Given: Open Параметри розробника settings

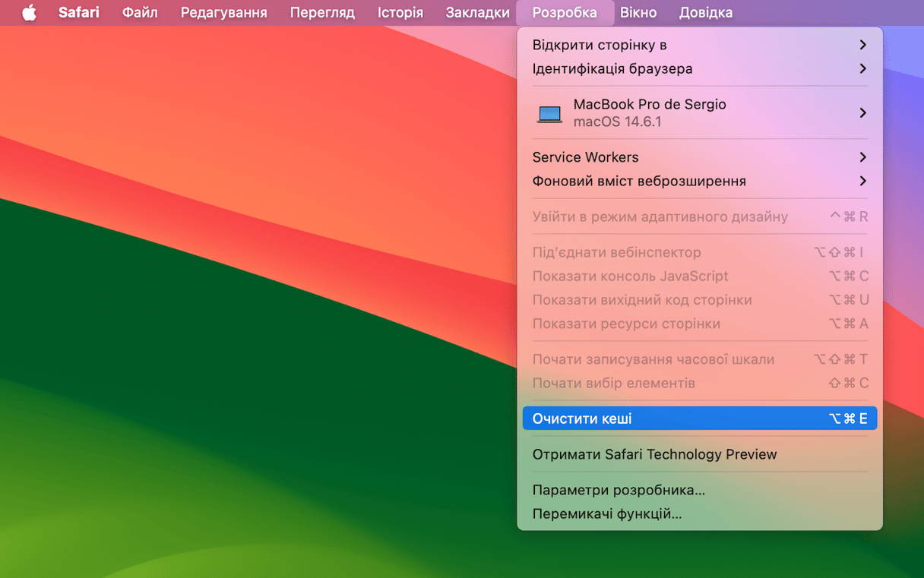Looking at the screenshot, I should click(x=619, y=490).
